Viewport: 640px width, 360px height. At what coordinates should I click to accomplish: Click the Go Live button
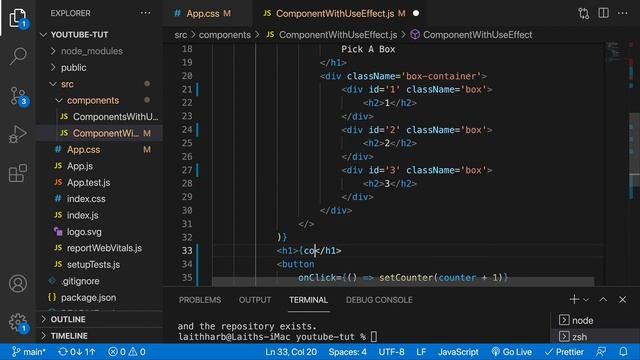click(x=511, y=352)
